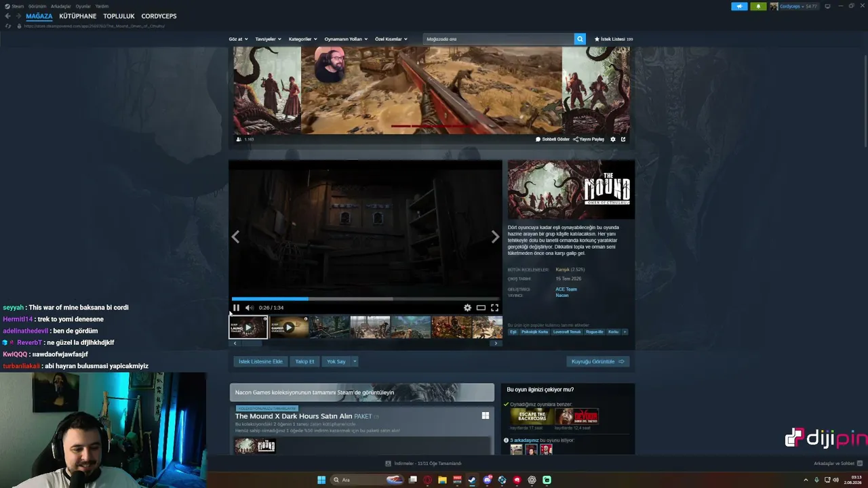Click the Big Picture mode monitor icon
This screenshot has height=488, width=868.
point(827,6)
